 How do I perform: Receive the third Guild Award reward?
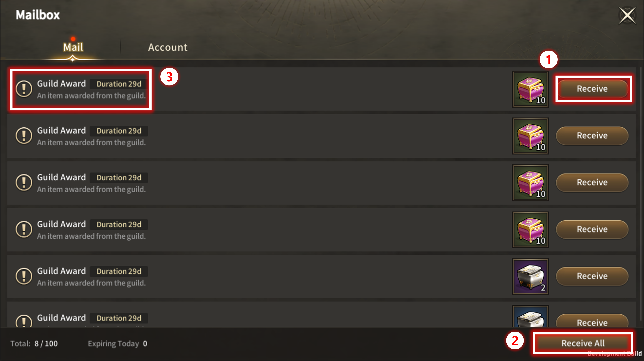point(592,182)
